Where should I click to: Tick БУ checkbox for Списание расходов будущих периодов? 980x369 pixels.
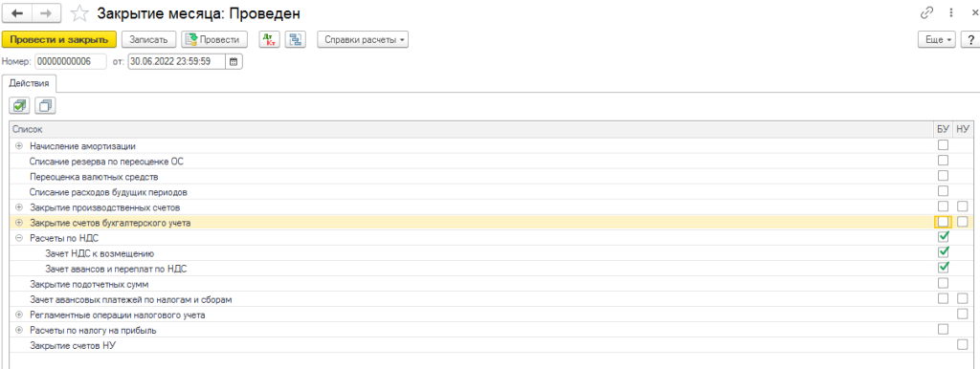coord(943,191)
